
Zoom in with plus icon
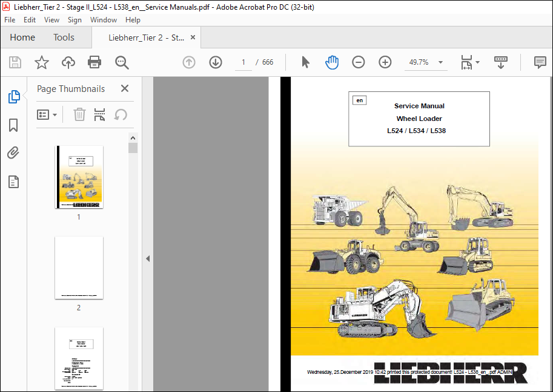385,62
